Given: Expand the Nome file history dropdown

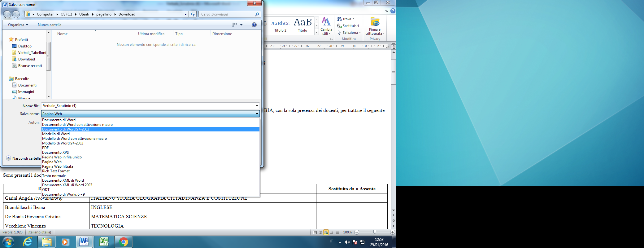Looking at the screenshot, I should (257, 106).
